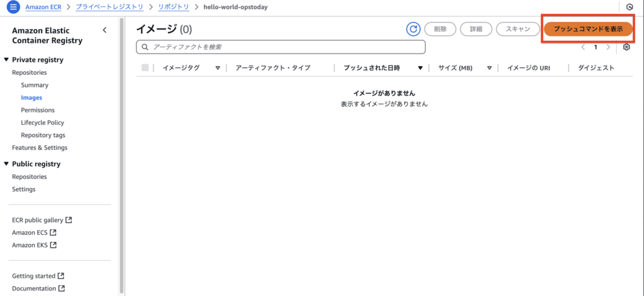The width and height of the screenshot is (644, 296).
Task: Open Repositories under Public registry
Action: coord(29,177)
